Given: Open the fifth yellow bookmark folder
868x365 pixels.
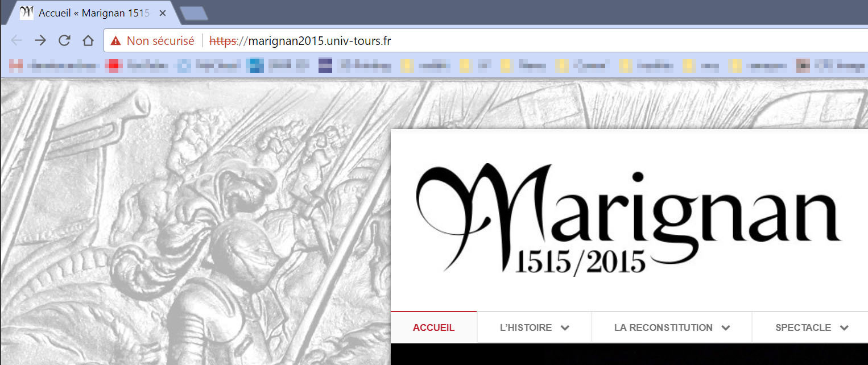Looking at the screenshot, I should [625, 66].
